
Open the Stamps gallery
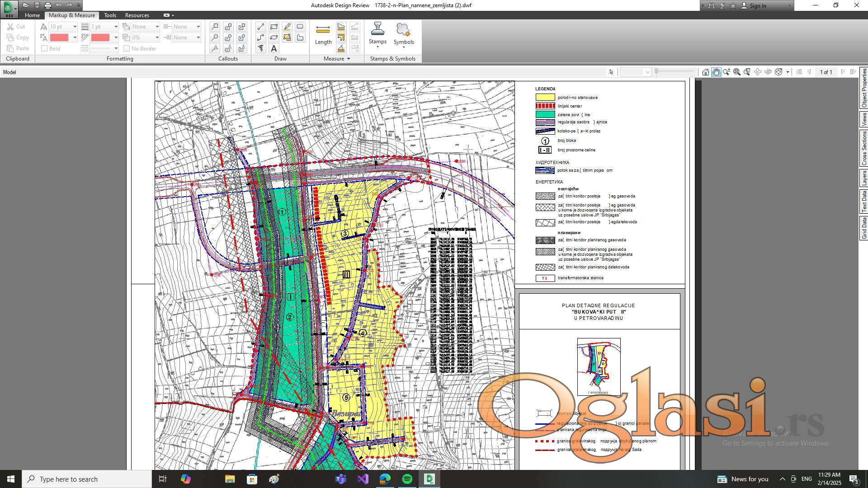coord(377,34)
